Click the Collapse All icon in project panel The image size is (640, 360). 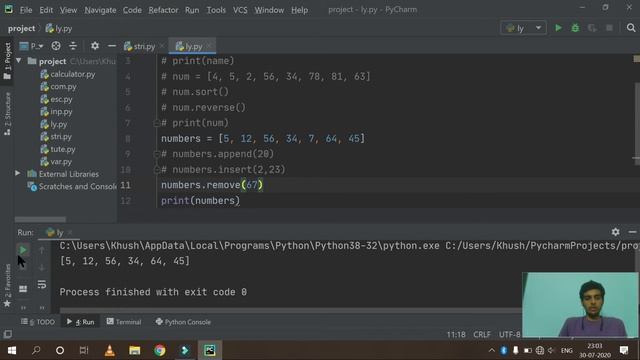click(x=73, y=46)
